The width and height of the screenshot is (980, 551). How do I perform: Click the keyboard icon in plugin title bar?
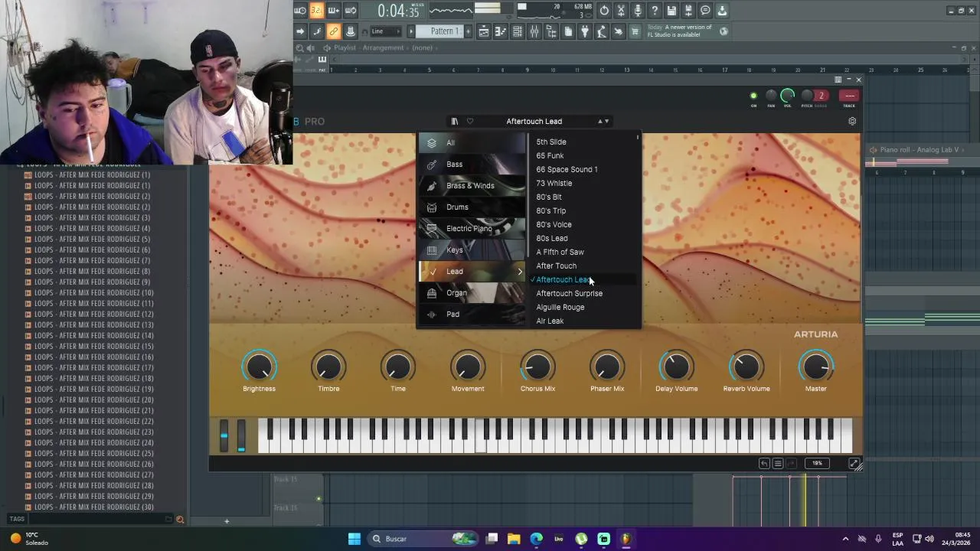tap(838, 80)
